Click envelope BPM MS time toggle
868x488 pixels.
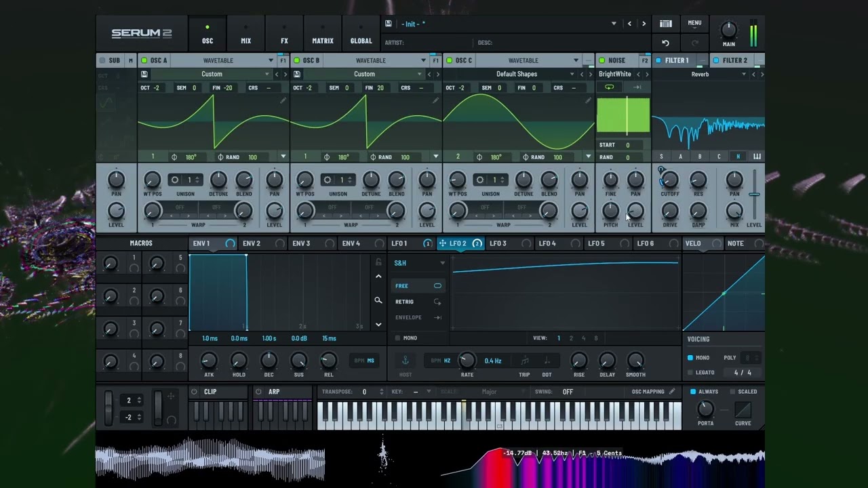(364, 361)
